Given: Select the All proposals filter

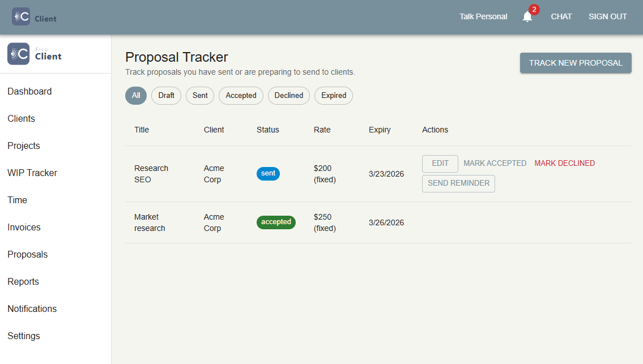Looking at the screenshot, I should point(135,95).
